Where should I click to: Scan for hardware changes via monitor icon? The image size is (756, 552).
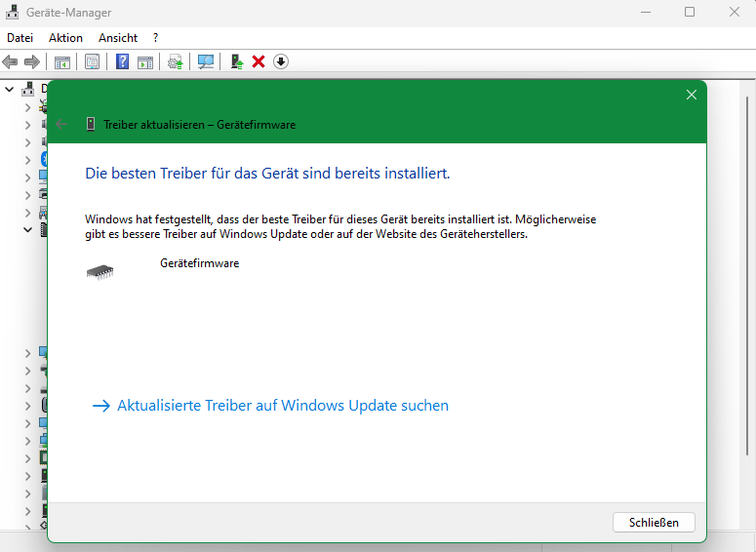click(x=206, y=61)
